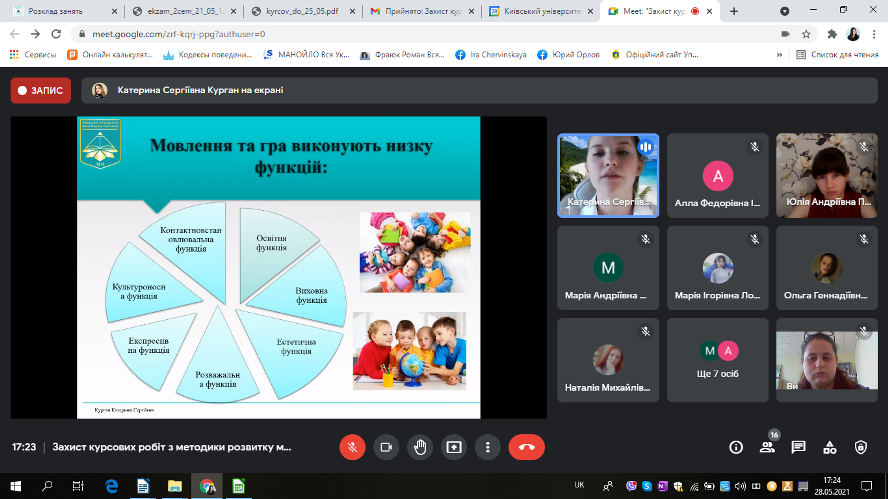Expand the 'Ще 7 осіб' participants tile
The width and height of the screenshot is (888, 499).
coord(718,359)
